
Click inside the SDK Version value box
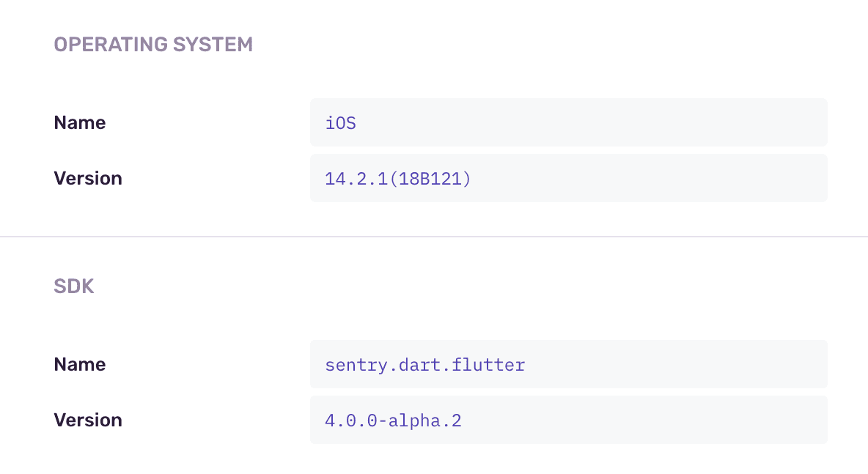(x=569, y=420)
